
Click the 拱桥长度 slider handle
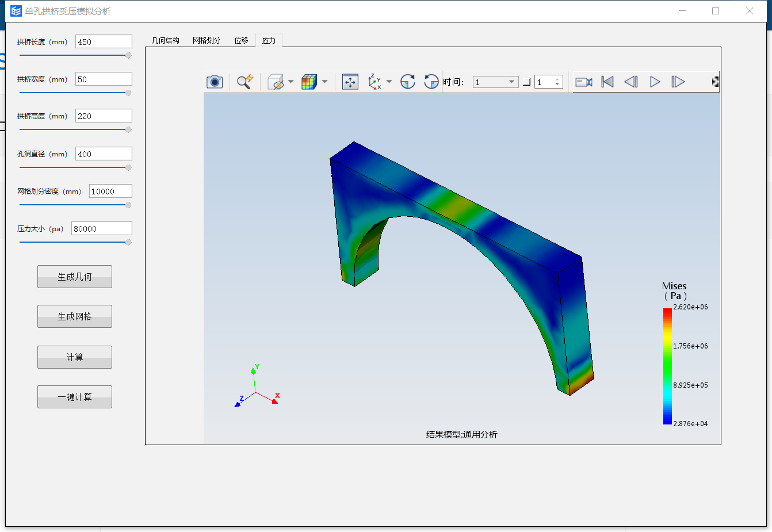pos(128,55)
